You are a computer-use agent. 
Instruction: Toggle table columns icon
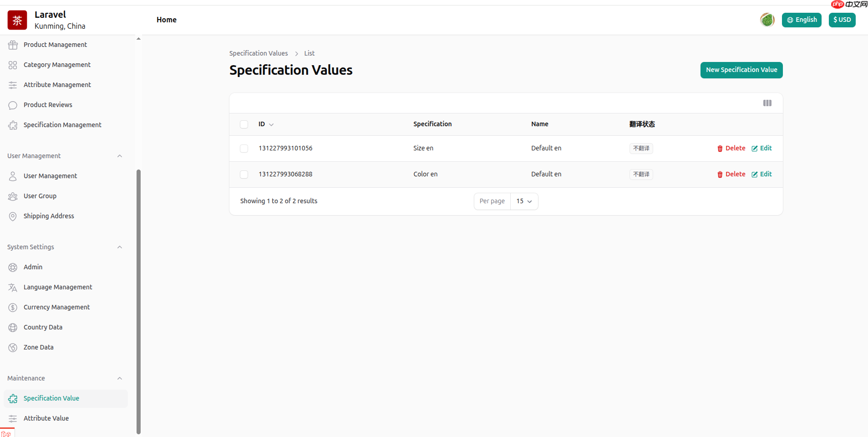767,103
